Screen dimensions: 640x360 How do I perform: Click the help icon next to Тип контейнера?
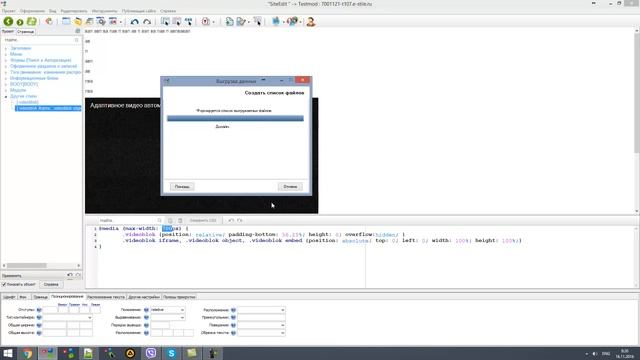tap(39, 318)
